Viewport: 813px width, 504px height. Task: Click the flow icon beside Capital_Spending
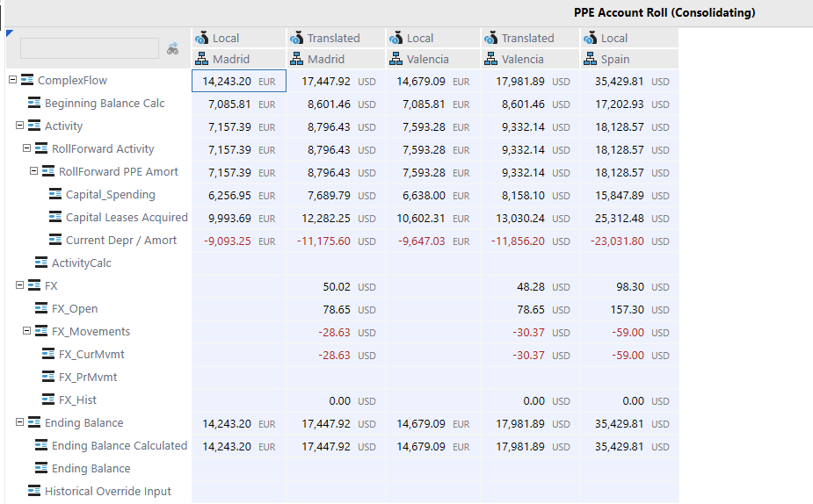tap(55, 195)
